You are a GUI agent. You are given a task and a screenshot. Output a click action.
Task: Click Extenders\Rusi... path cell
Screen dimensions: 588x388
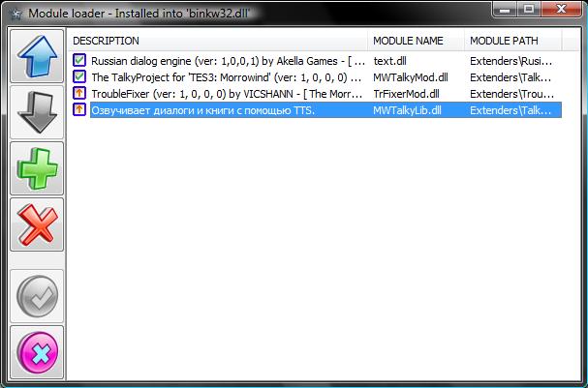(x=511, y=61)
